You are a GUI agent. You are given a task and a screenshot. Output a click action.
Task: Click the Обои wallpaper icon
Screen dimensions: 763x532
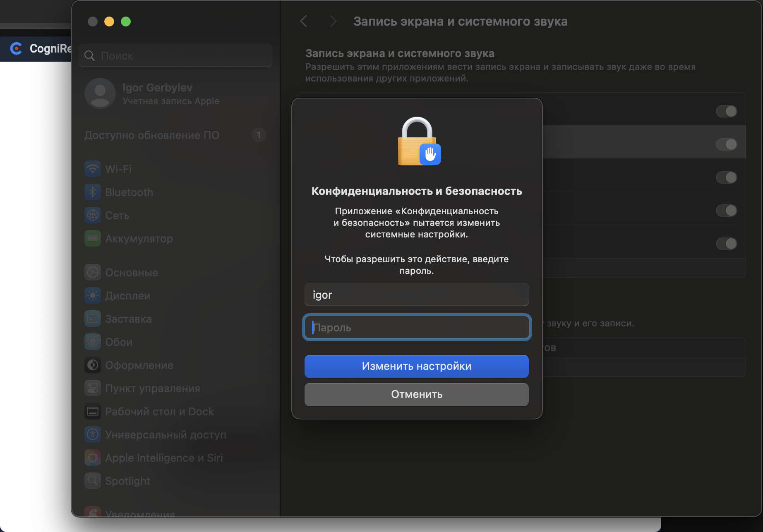[x=93, y=342]
